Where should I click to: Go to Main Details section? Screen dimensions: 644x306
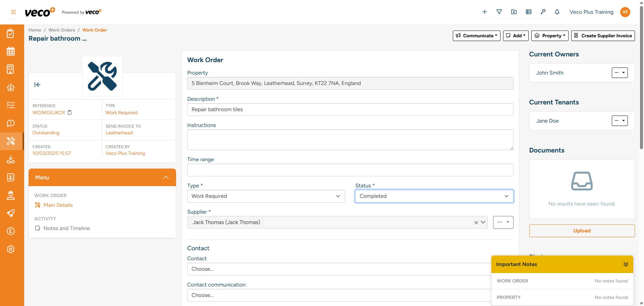[58, 205]
